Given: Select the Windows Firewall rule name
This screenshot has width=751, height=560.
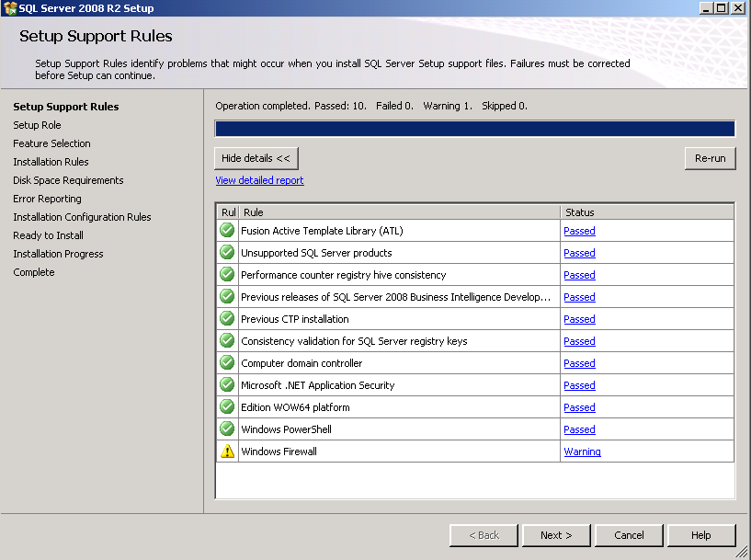Looking at the screenshot, I should (x=279, y=451).
